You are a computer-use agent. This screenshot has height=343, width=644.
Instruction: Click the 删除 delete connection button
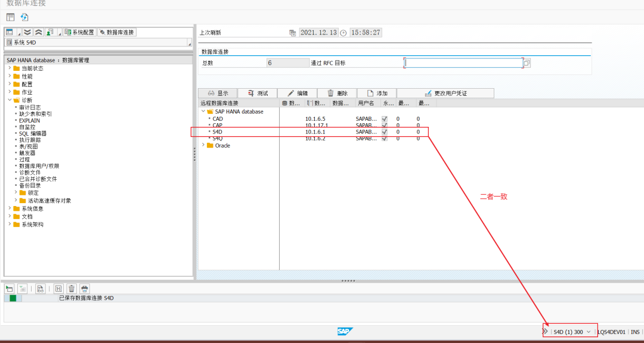[x=337, y=93]
